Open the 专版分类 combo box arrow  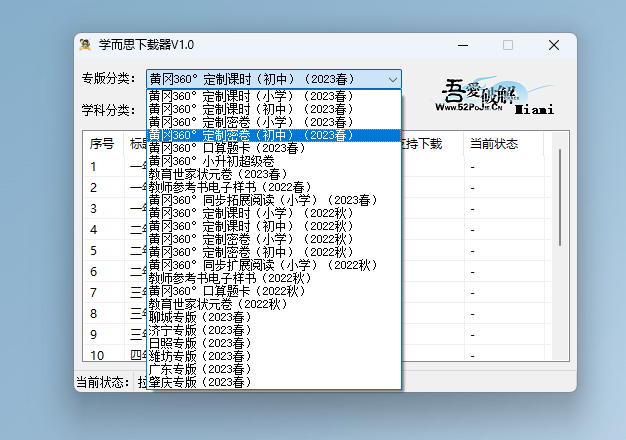pyautogui.click(x=392, y=79)
